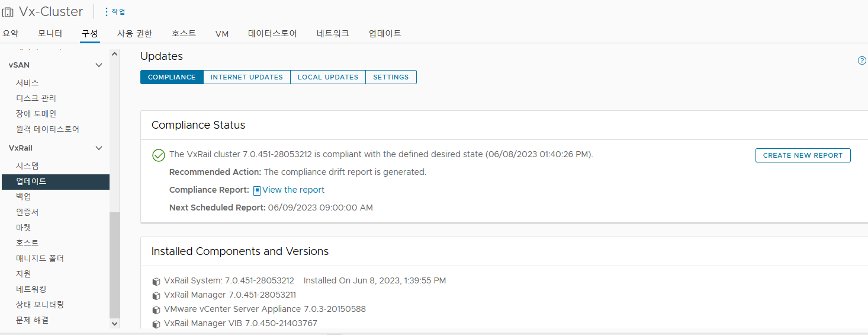Image resolution: width=868 pixels, height=335 pixels.
Task: Click the sidebar vertical scrollbar thumb
Action: click(x=115, y=265)
